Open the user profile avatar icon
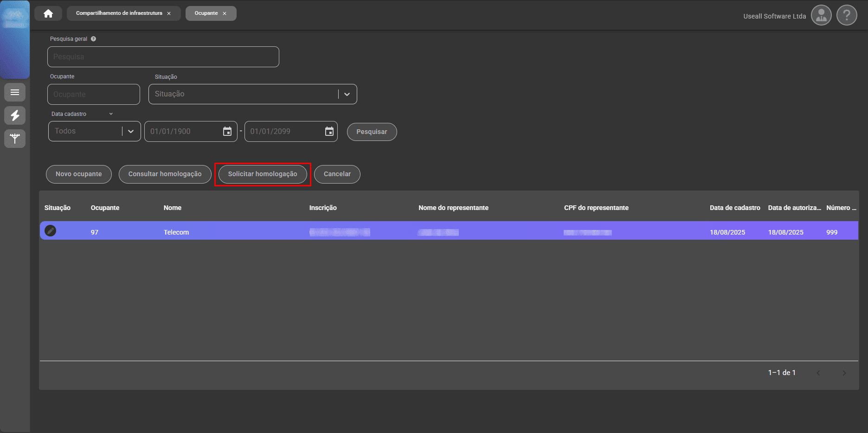This screenshot has height=433, width=868. [821, 16]
